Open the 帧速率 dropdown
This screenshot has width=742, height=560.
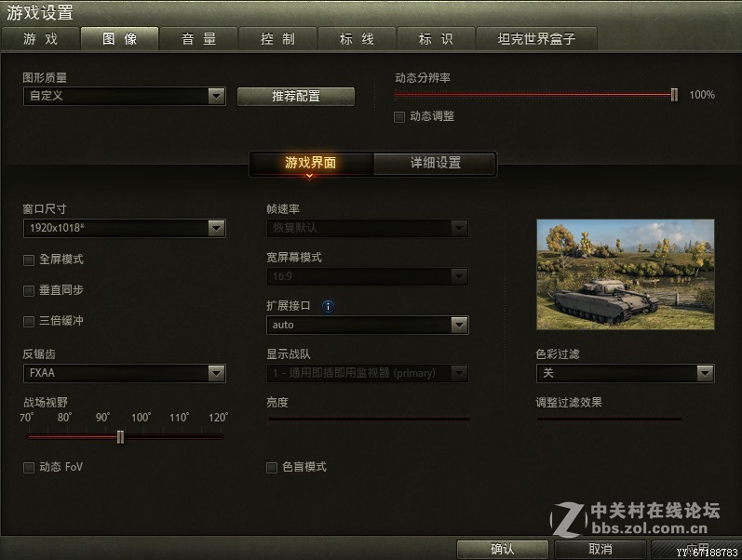(x=368, y=228)
